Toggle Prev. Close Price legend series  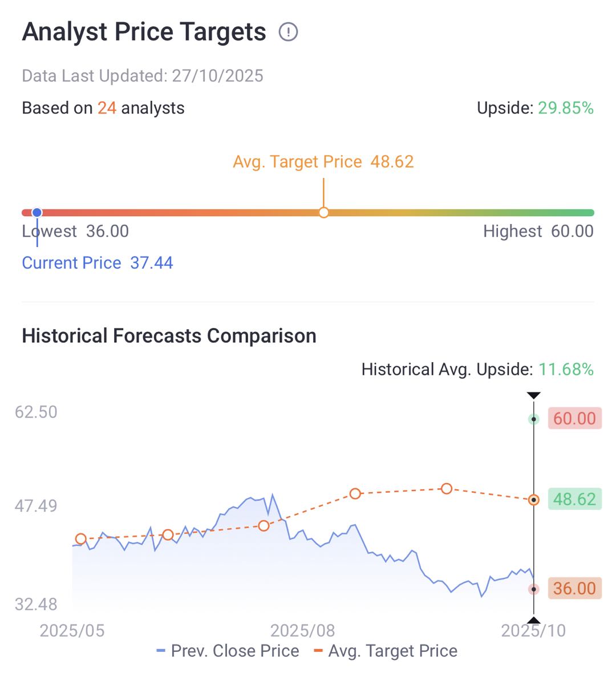point(228,651)
